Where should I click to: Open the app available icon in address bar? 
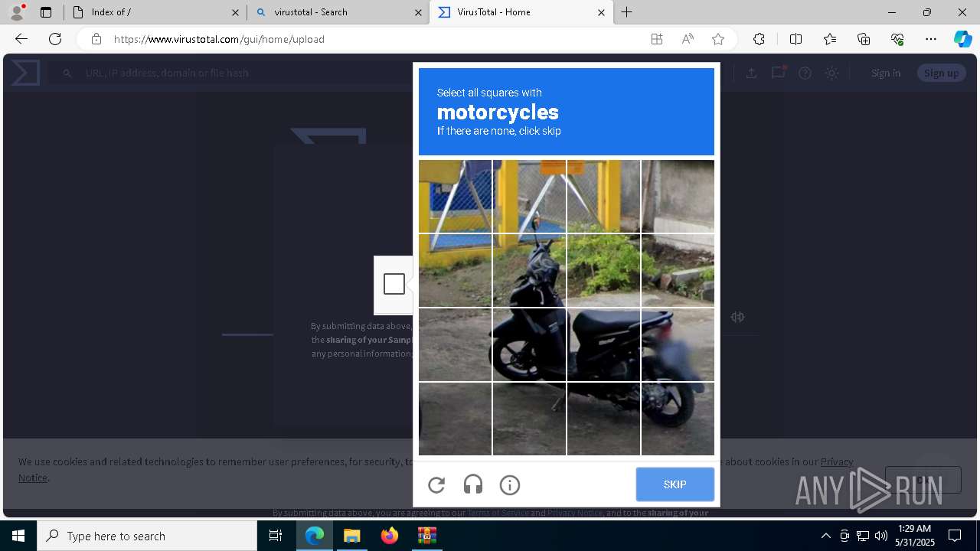(657, 39)
